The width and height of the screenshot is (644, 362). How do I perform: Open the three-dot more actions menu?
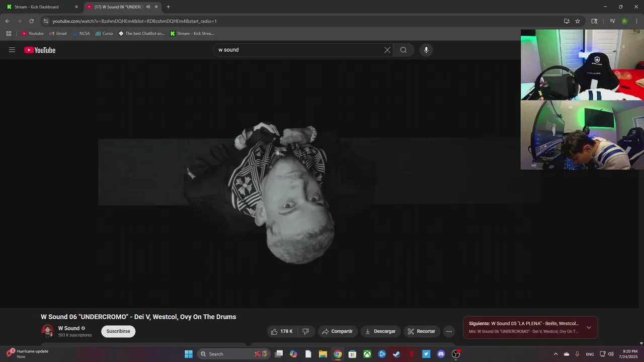point(449,331)
